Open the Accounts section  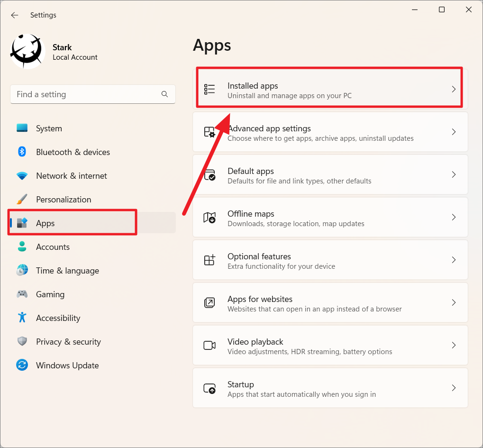pos(52,247)
